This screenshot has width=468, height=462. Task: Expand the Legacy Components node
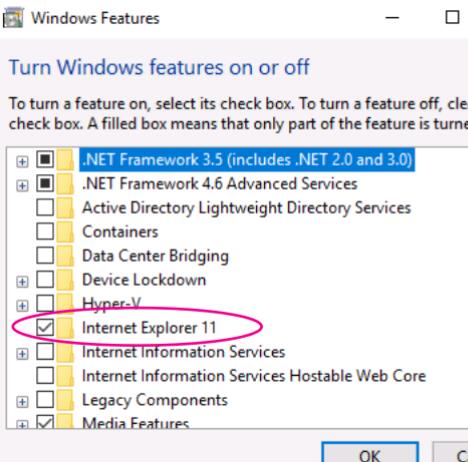[x=22, y=402]
